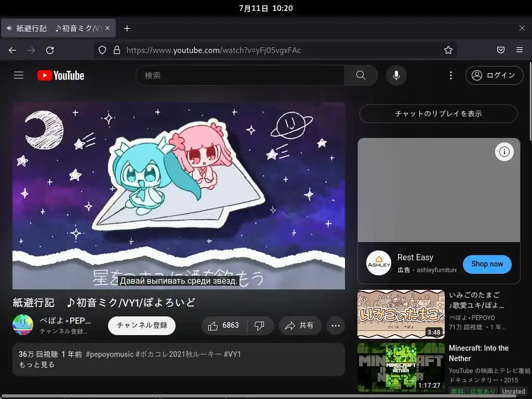
Task: Open Firefox application menu
Action: click(x=520, y=50)
